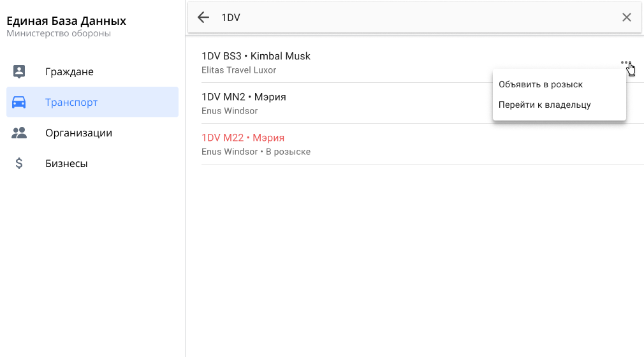This screenshot has height=357, width=644.
Task: Switch to the Организации section
Action: (x=78, y=133)
